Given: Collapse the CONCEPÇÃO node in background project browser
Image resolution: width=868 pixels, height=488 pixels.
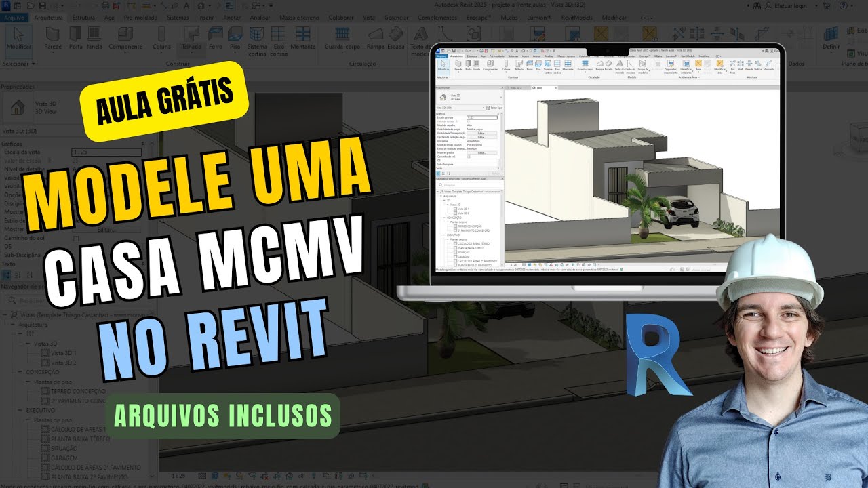Looking at the screenshot, I should [20, 372].
